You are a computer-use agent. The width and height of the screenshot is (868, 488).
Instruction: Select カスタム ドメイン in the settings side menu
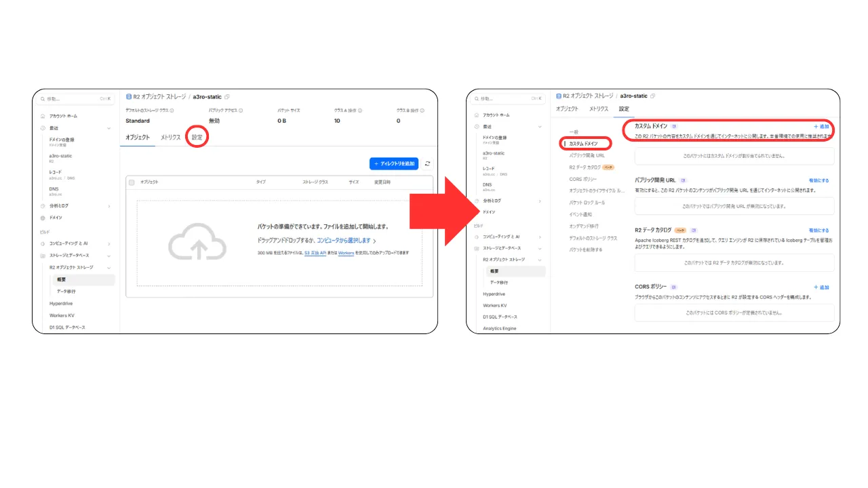point(583,144)
